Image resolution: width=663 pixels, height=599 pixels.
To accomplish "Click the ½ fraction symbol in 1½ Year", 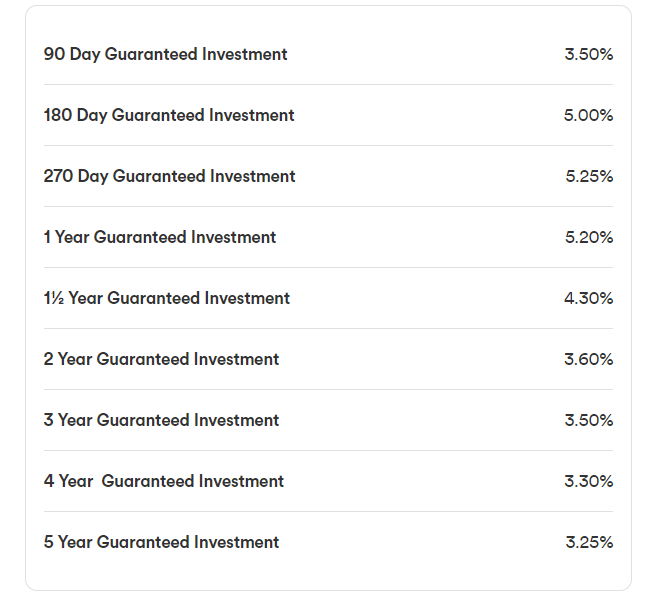I will pos(57,298).
